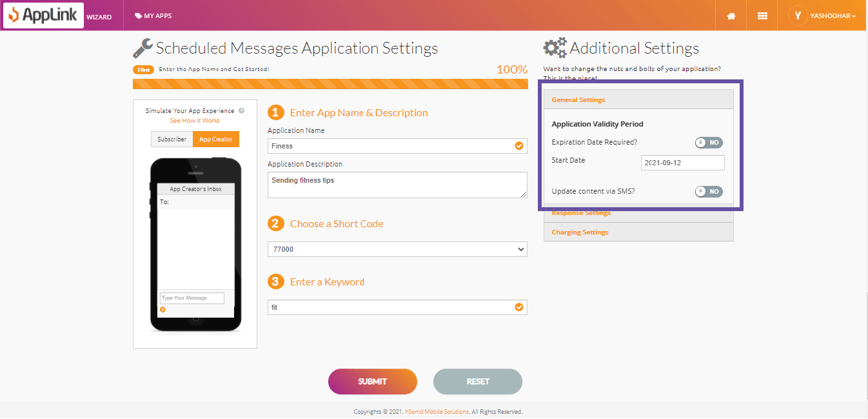Expand the Response Settings section

(638, 213)
